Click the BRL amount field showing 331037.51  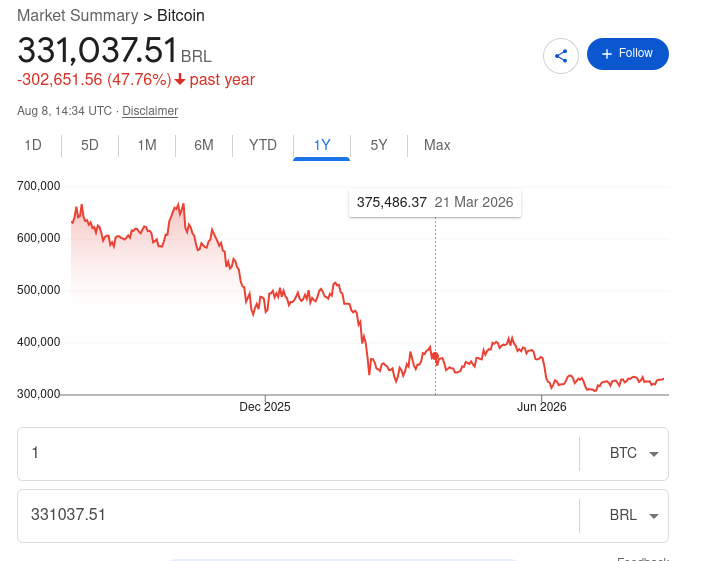point(298,515)
